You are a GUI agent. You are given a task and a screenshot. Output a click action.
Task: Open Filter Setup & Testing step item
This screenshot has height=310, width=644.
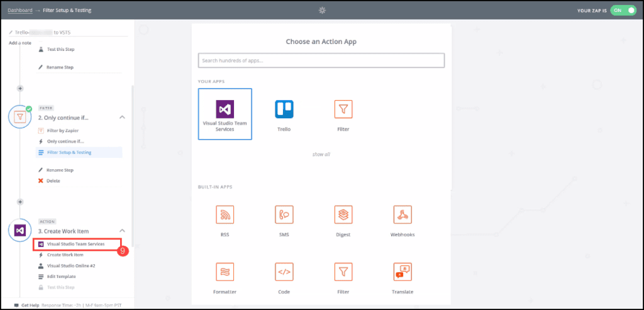click(69, 152)
